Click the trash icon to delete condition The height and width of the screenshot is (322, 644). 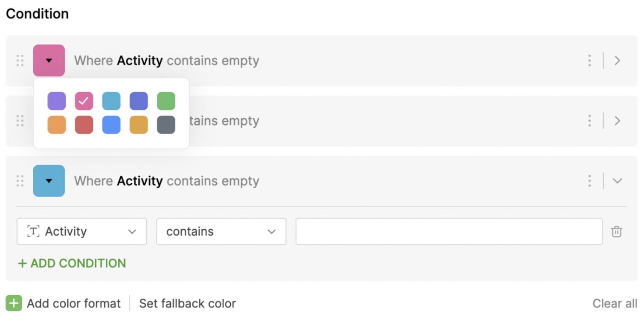click(616, 232)
